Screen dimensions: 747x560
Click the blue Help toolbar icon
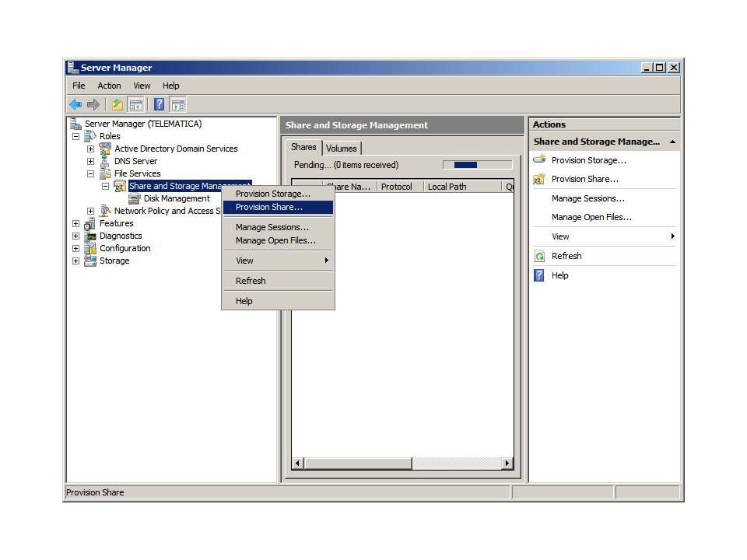pos(159,105)
